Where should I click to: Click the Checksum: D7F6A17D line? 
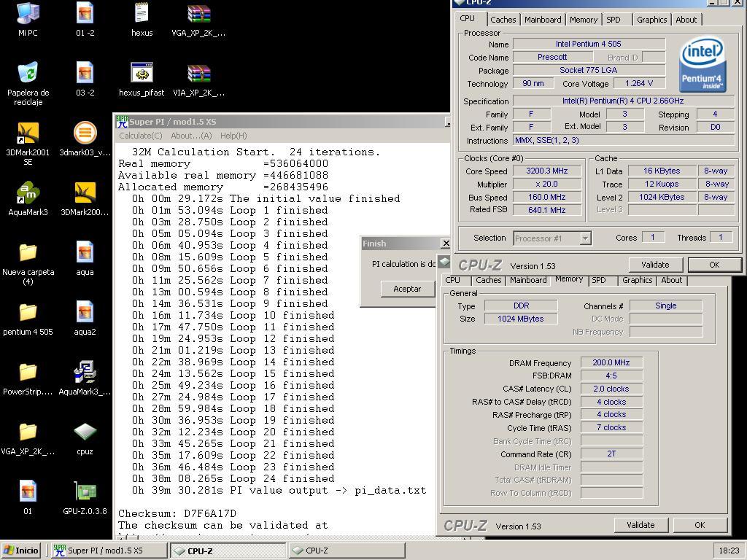[x=177, y=514]
